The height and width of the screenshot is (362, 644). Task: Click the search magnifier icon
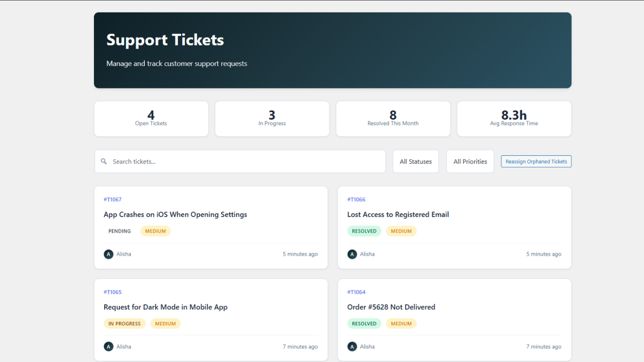(x=104, y=161)
